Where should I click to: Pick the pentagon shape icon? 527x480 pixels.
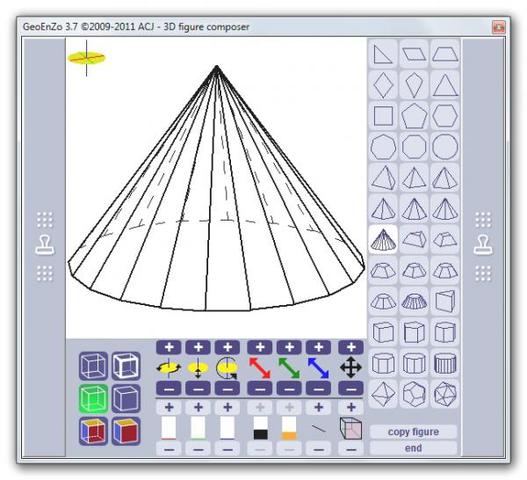pyautogui.click(x=414, y=116)
